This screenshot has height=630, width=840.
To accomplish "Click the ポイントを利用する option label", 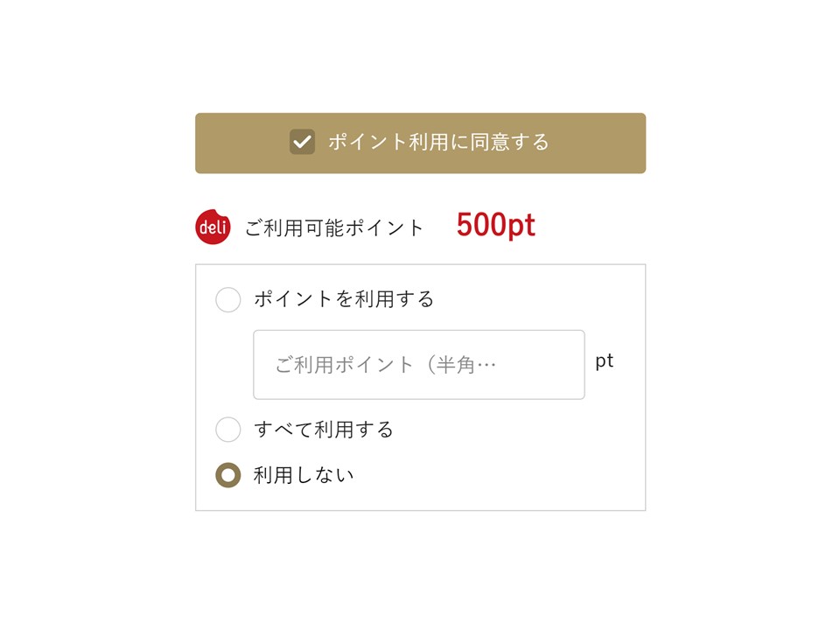I will tap(344, 299).
